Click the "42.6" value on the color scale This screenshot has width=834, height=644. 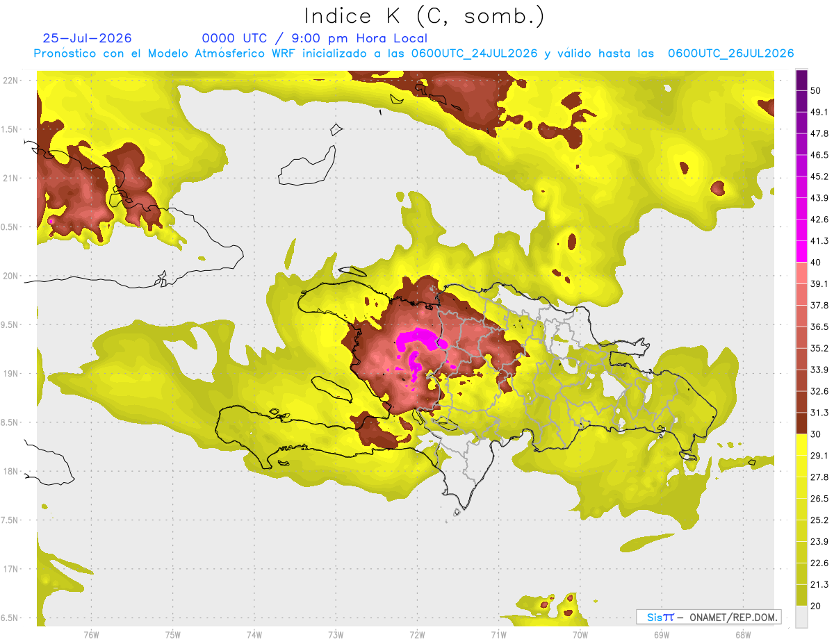pos(819,220)
